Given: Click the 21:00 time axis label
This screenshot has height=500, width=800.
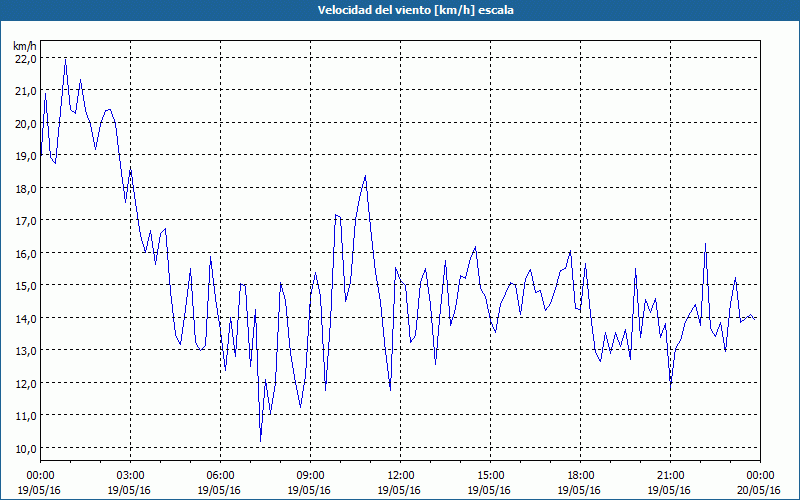Looking at the screenshot, I should [x=670, y=476].
